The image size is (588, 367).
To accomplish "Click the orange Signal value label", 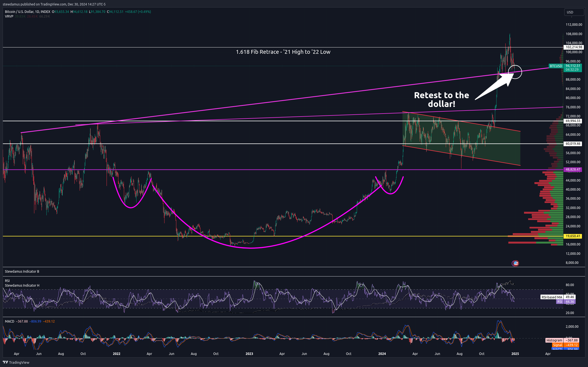I will tap(572, 345).
